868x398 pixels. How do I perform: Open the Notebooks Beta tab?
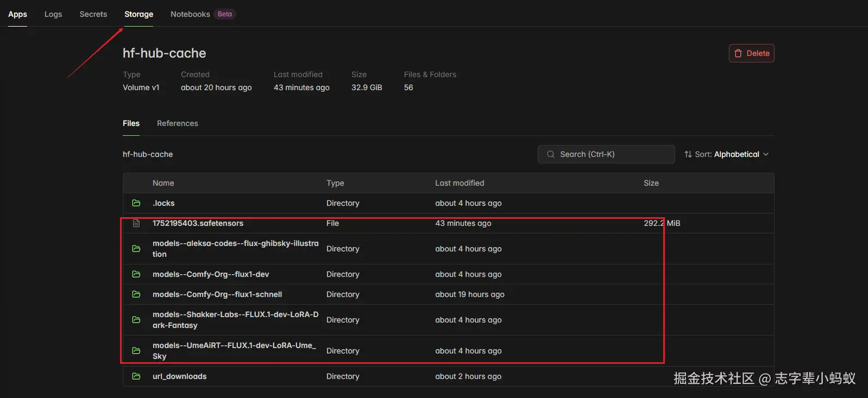[203, 14]
